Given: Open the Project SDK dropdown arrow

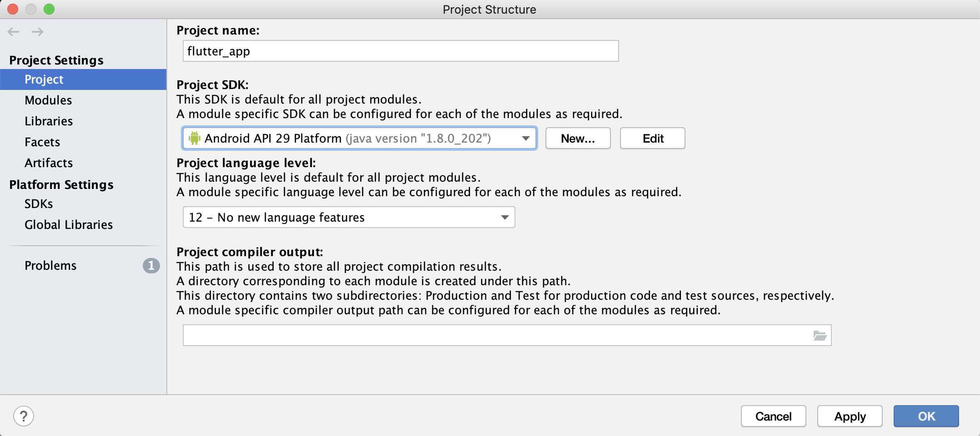Looking at the screenshot, I should click(x=526, y=138).
